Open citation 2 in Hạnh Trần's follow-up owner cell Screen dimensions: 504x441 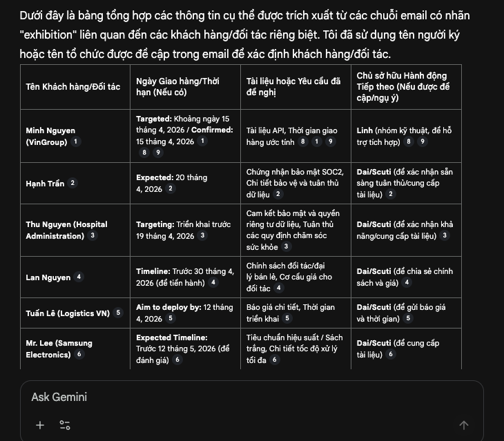coord(391,194)
